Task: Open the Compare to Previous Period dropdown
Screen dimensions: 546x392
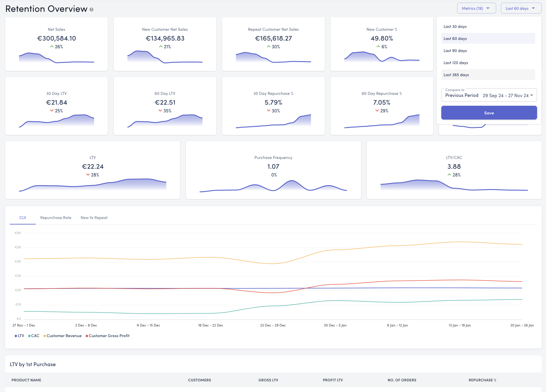Action: coord(489,95)
